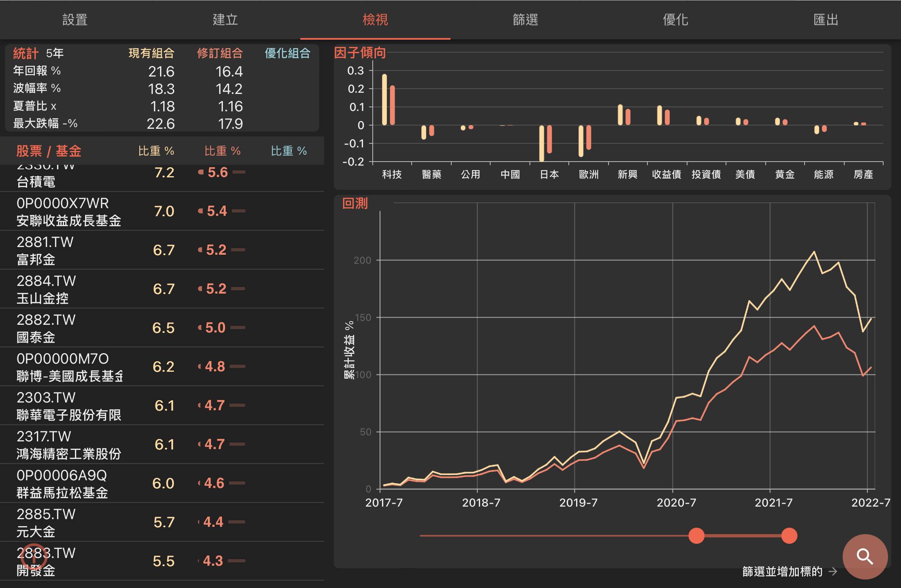
Task: Click the 5年 statistics period label
Action: point(55,53)
